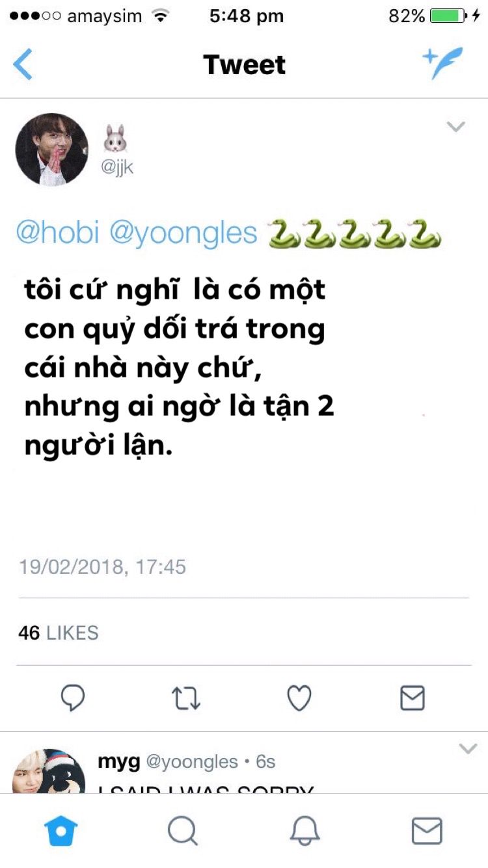Screen dimensions: 488x868
Task: Tap the tweet timestamp 19/02/2018, 17:45
Action: click(x=103, y=567)
